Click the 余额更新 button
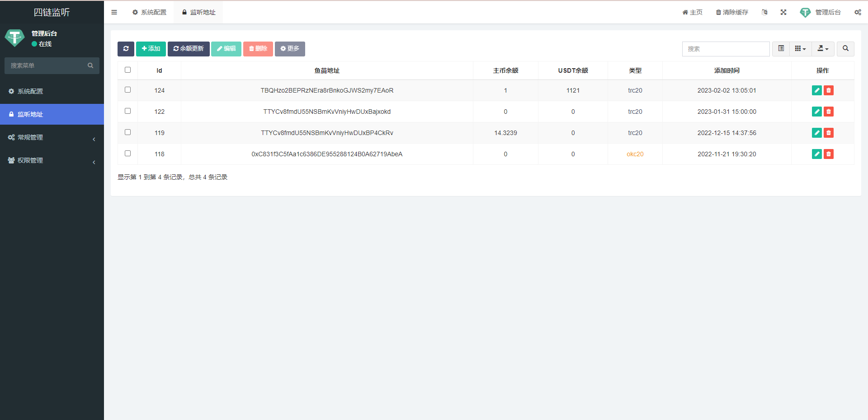 (189, 49)
